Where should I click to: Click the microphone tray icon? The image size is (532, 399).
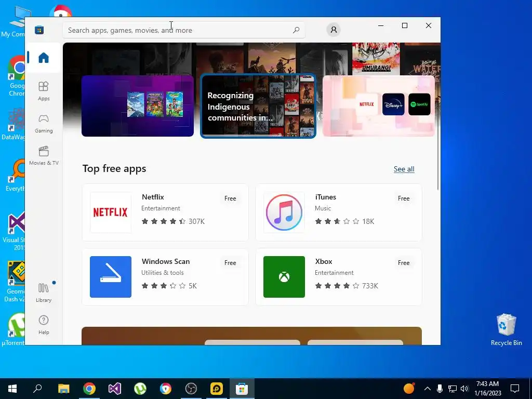(440, 389)
